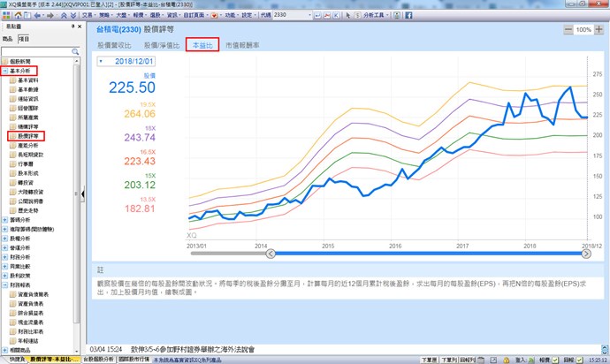Screen dimensions: 610x364
Task: Open the 股價評等 item in the tree
Action: (29, 137)
